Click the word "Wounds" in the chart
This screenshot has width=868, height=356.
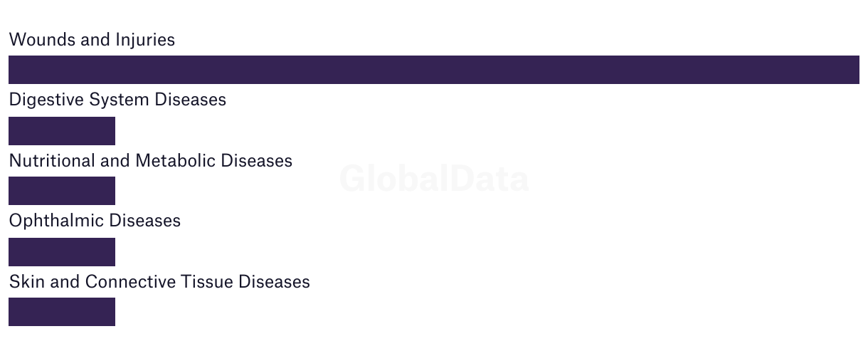41,40
